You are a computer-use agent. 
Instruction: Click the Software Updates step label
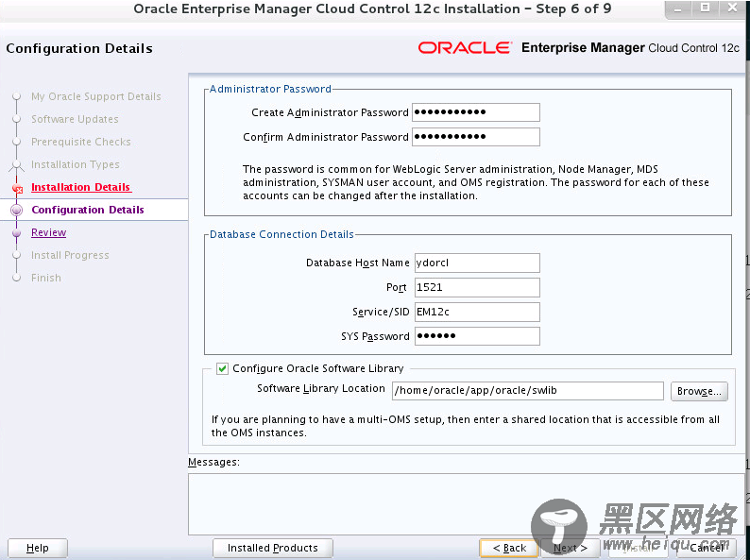tap(75, 119)
